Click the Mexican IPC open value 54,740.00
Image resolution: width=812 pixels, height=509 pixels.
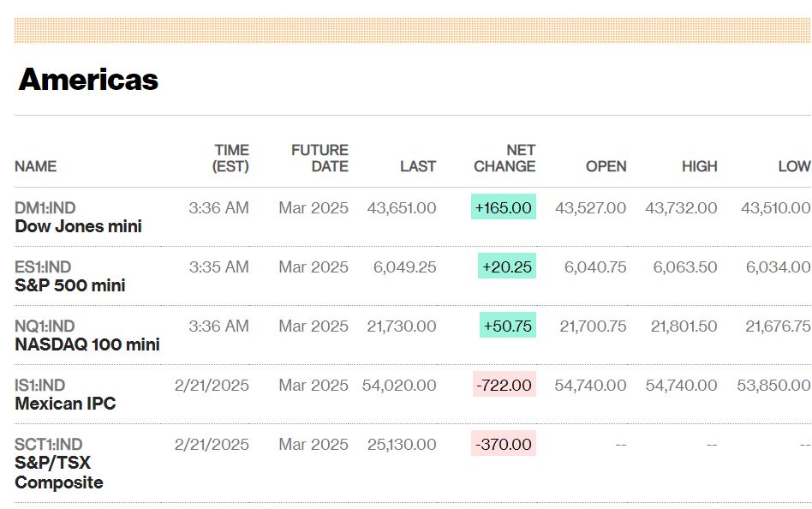[x=590, y=385]
